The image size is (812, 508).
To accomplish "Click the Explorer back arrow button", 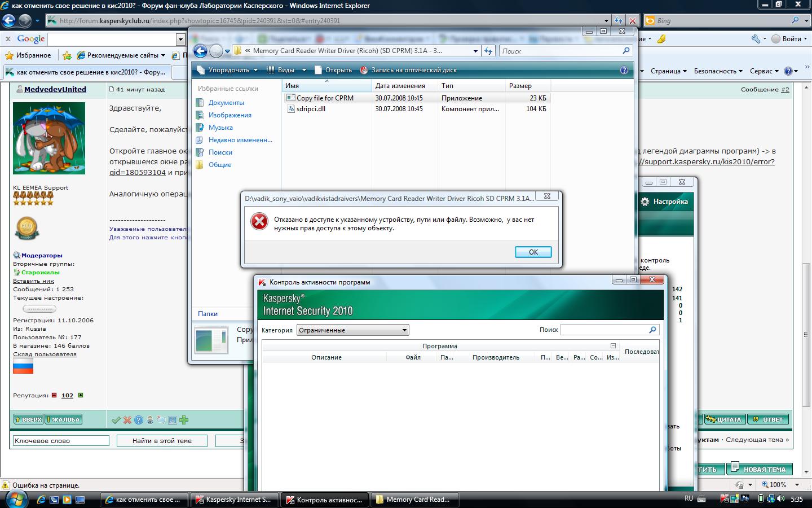I will (x=200, y=51).
